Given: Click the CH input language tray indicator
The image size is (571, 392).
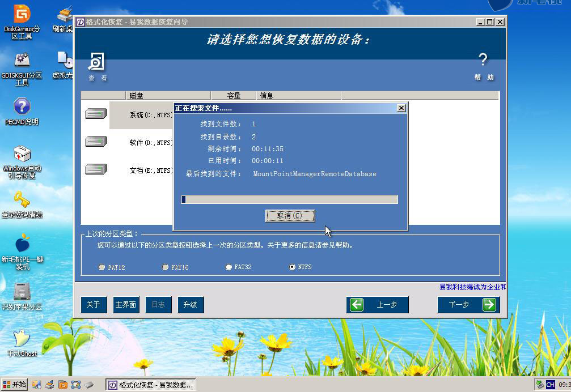Looking at the screenshot, I should (550, 385).
